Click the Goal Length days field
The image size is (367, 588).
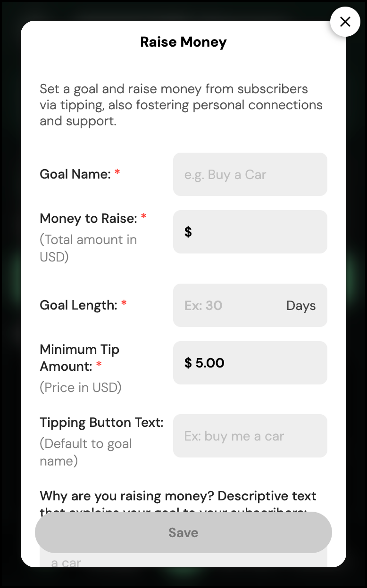tap(231, 305)
